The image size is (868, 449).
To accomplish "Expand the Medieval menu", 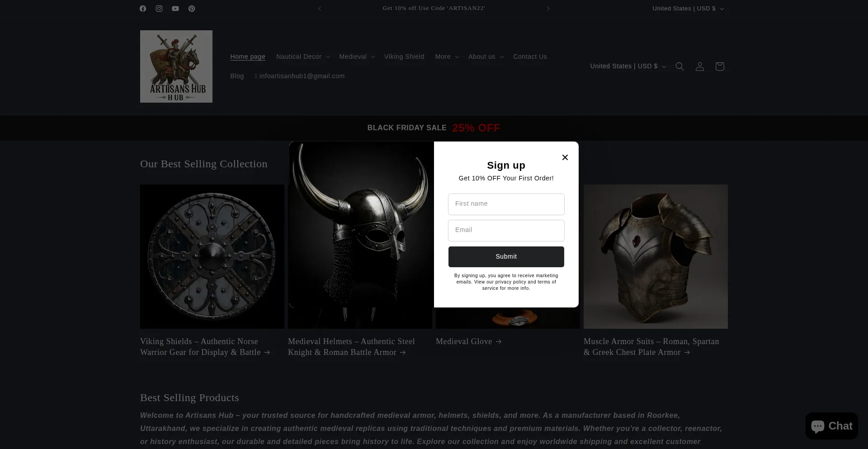I will point(357,57).
